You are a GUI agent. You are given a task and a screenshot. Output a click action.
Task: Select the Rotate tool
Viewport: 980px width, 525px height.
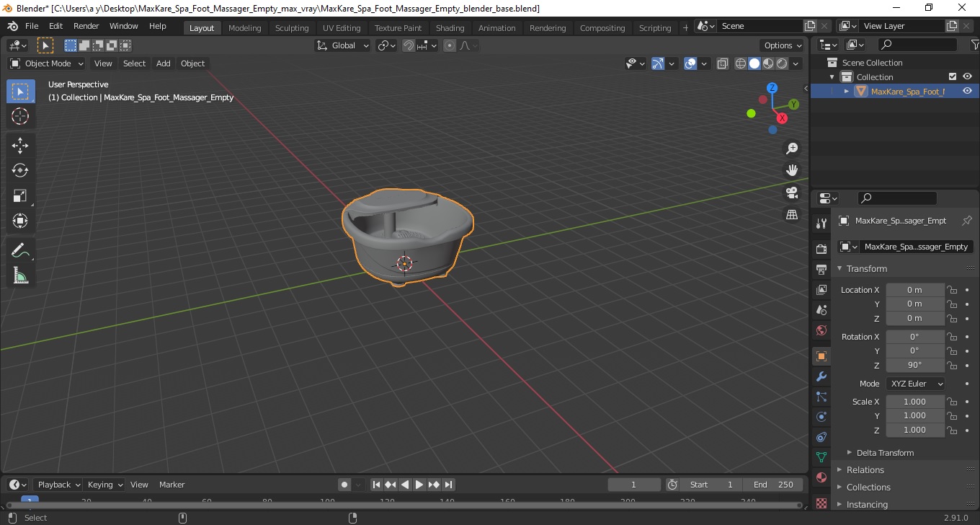[x=20, y=170]
